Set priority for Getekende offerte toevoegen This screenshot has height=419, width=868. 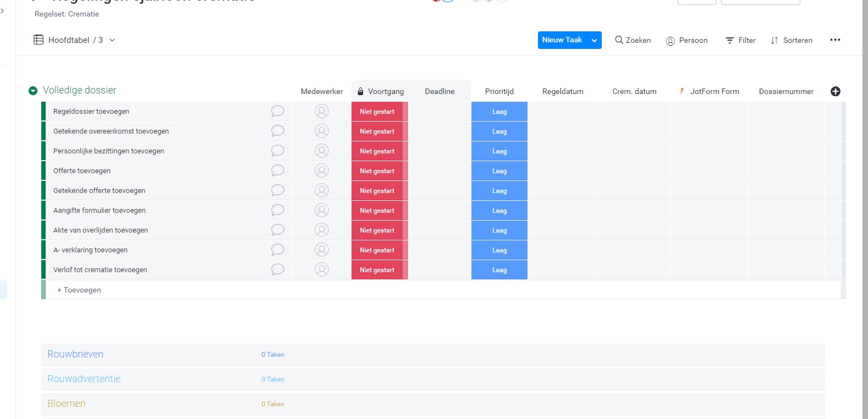(x=499, y=190)
